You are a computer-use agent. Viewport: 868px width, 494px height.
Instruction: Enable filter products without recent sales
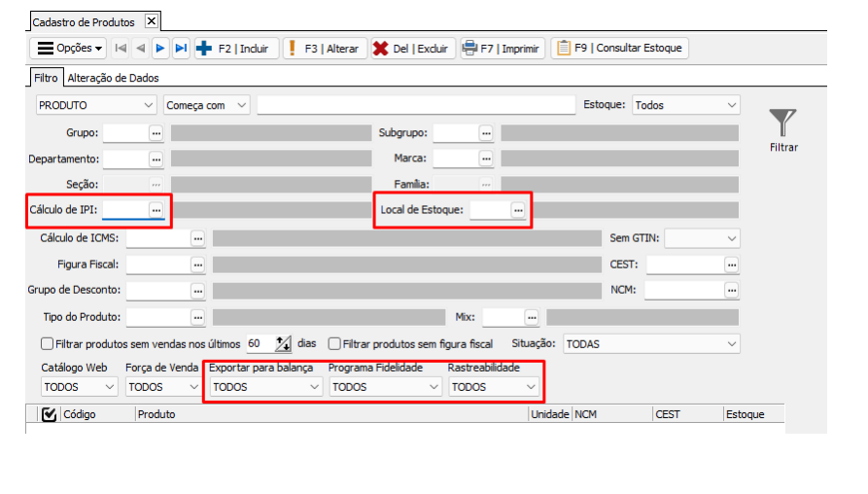[47, 343]
